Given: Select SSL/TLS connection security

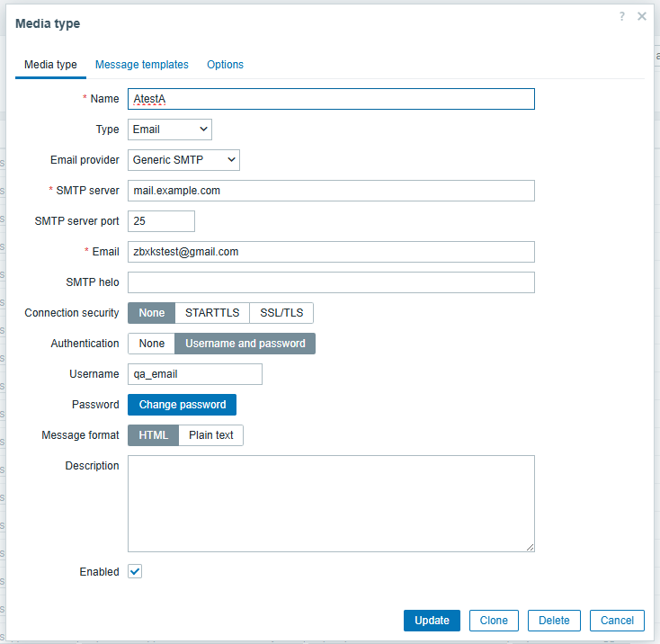Looking at the screenshot, I should (x=281, y=313).
